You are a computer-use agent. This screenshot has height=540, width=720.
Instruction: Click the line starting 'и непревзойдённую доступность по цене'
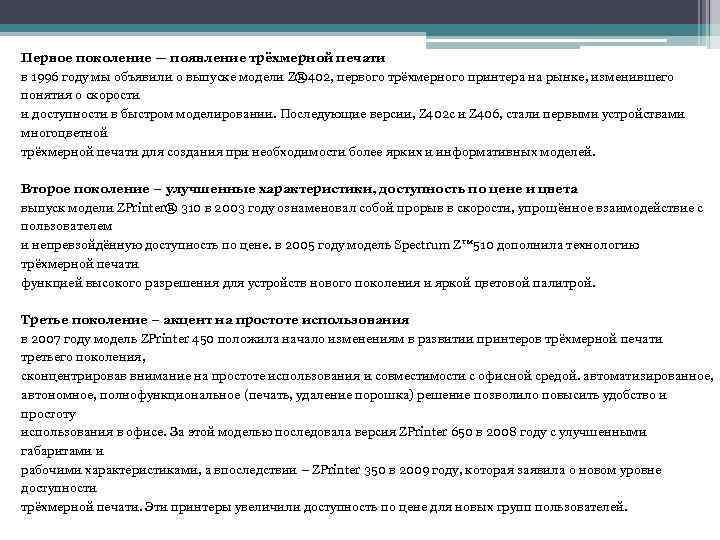click(x=330, y=246)
